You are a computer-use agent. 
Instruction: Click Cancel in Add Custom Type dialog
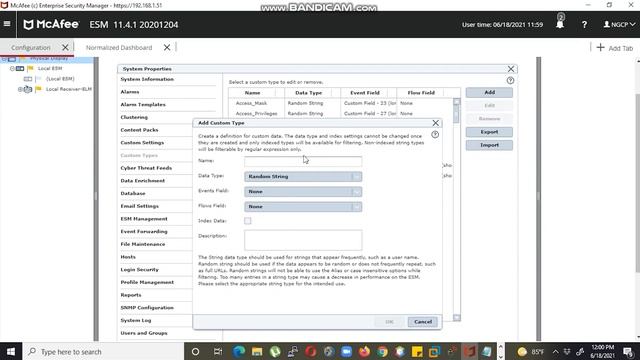(x=423, y=322)
